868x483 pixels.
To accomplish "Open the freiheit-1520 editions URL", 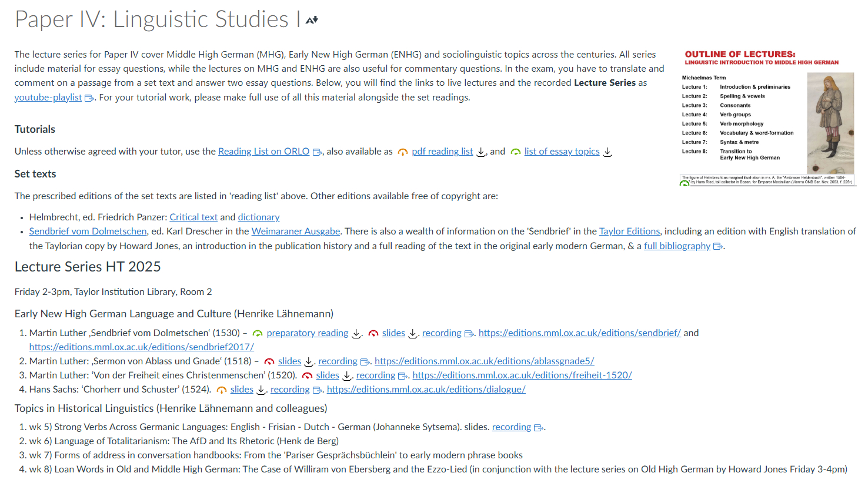I will click(x=522, y=375).
